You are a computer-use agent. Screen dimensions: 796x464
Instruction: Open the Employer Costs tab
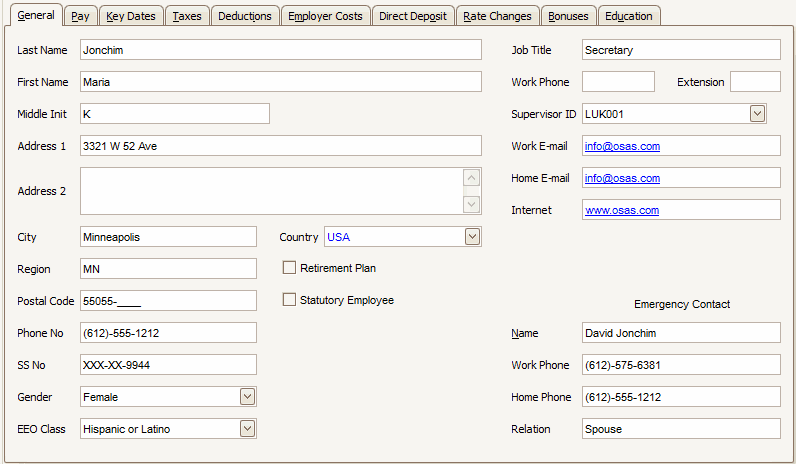323,16
